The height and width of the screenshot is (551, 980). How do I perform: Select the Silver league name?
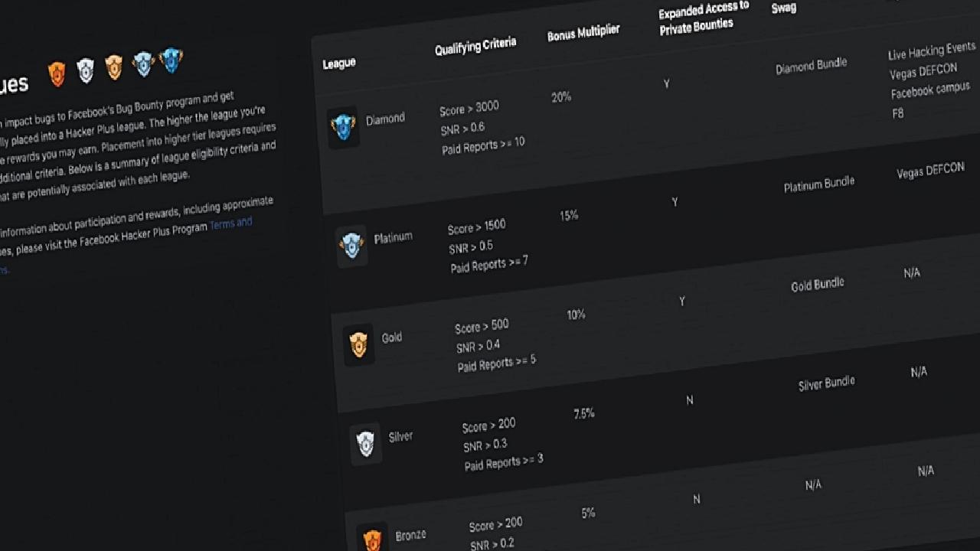[400, 437]
